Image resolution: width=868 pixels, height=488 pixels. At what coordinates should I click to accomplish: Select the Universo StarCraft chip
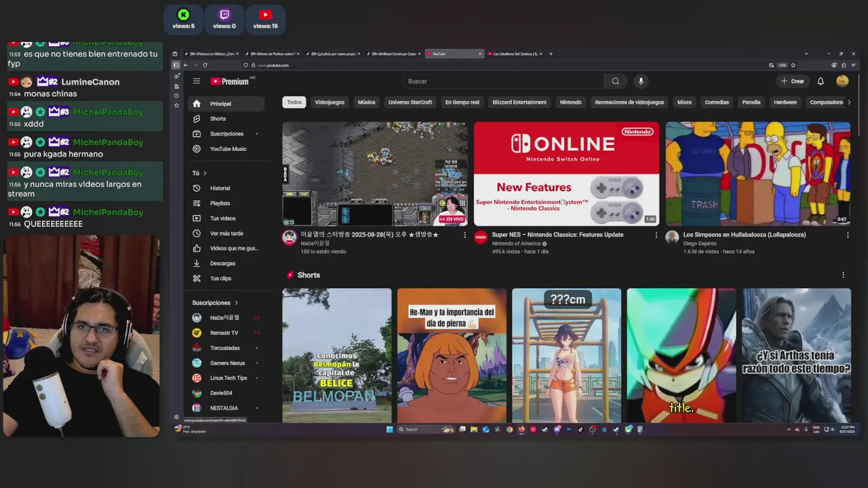410,102
